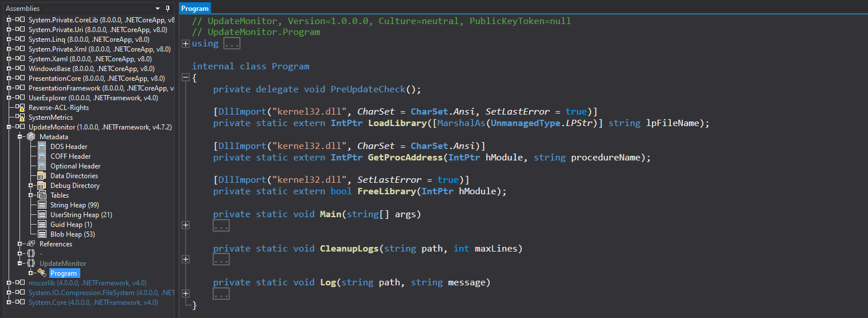Expand the CleanupLogs method body
Image resolution: width=868 pixels, height=318 pixels.
click(x=185, y=259)
